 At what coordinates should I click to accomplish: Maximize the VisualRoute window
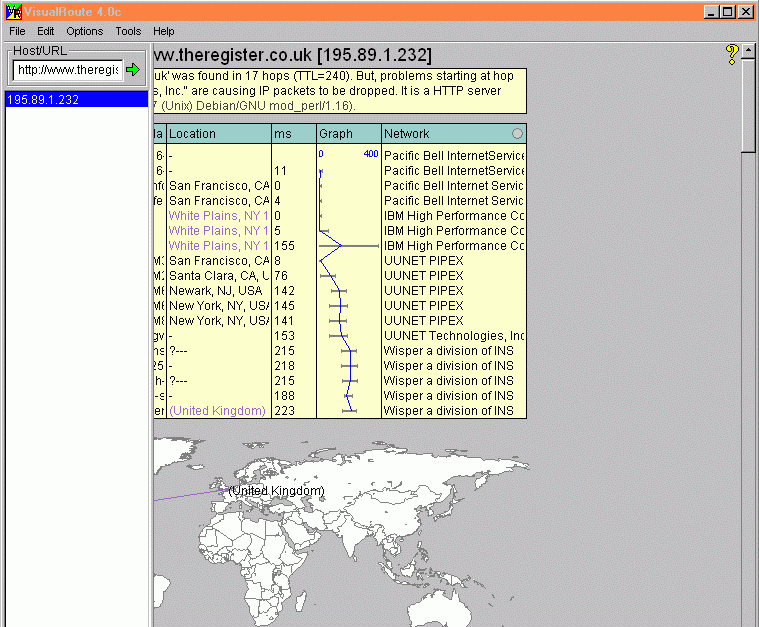point(728,12)
